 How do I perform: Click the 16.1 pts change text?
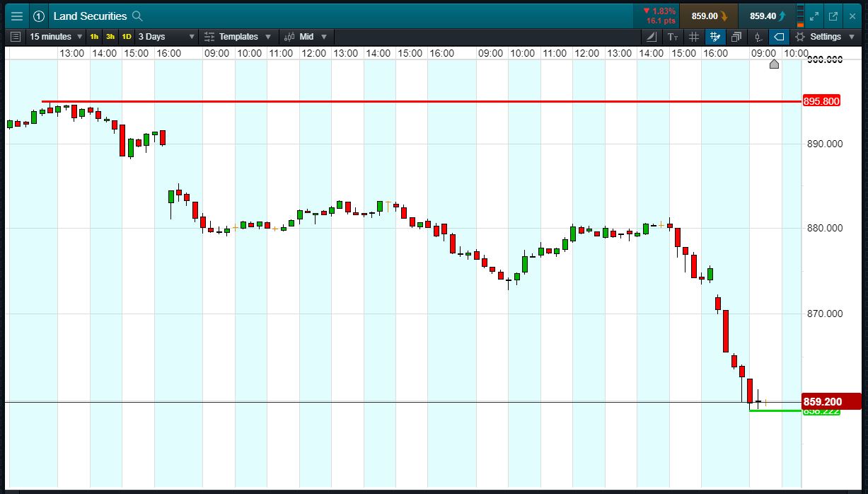point(661,21)
